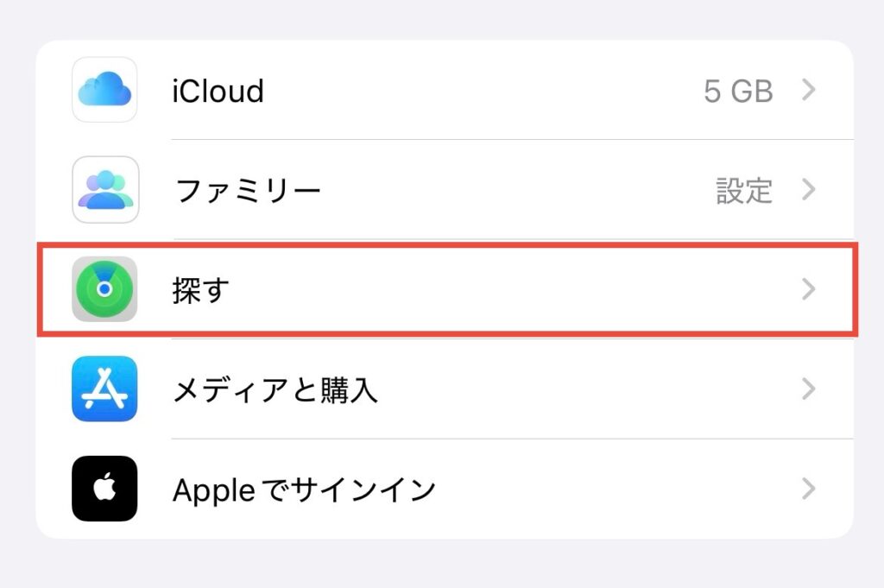The image size is (884, 588).
Task: Click the red highlight border around 探す
Action: 448,245
